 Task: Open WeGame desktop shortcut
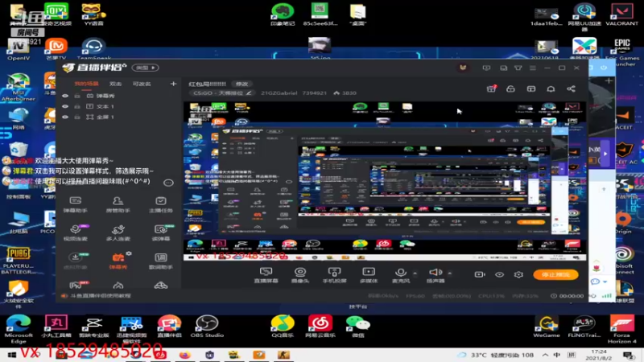pyautogui.click(x=547, y=327)
